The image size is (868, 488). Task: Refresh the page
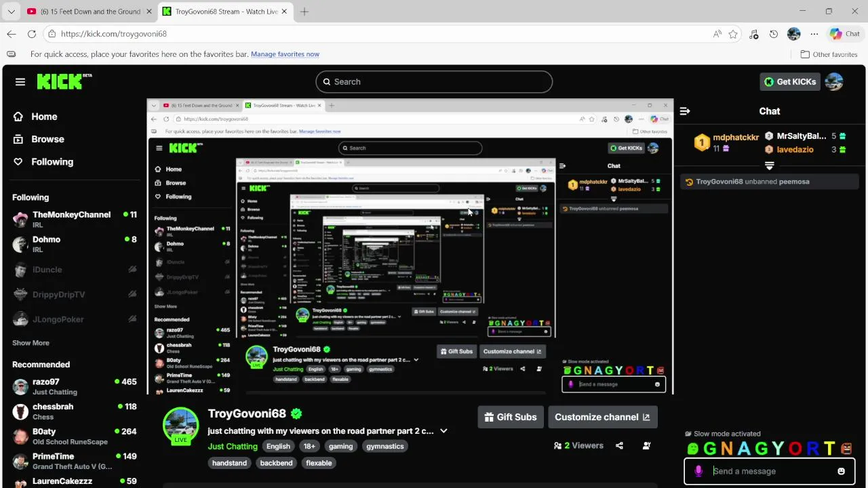(32, 34)
